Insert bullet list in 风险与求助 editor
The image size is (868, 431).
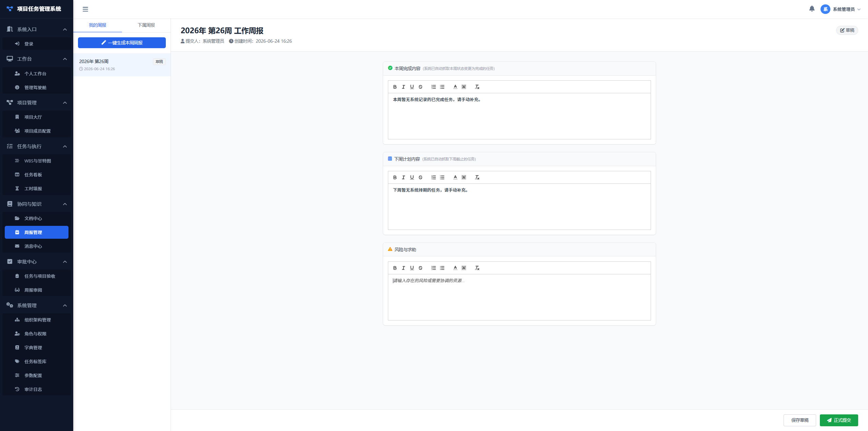point(442,268)
